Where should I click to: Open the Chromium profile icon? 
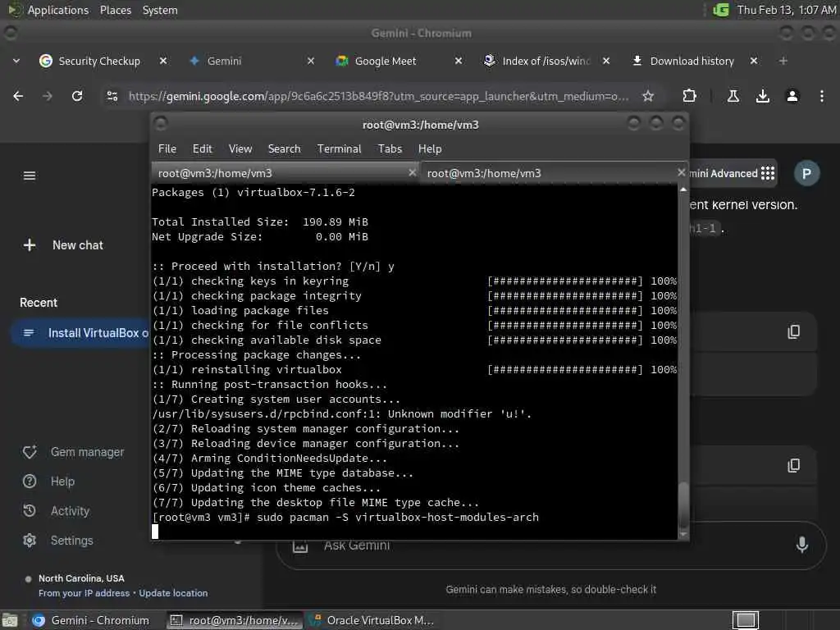792,96
